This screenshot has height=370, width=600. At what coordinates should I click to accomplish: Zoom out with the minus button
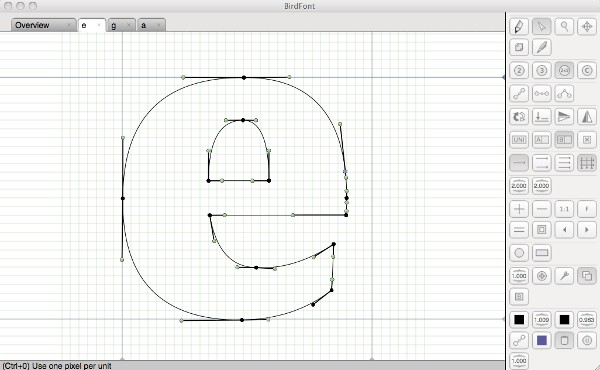pos(541,209)
